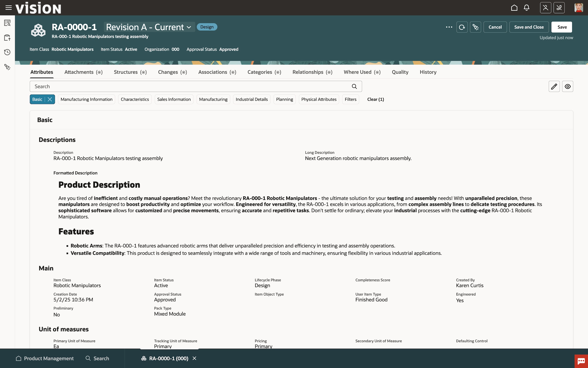Toggle the Sales Information filter chip
This screenshot has width=588, height=368.
click(174, 99)
